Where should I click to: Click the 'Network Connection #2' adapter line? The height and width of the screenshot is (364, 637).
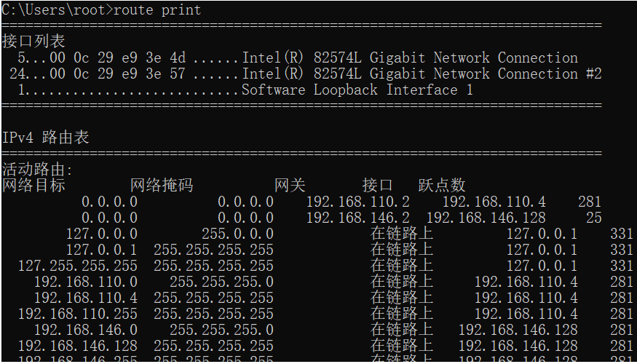306,74
